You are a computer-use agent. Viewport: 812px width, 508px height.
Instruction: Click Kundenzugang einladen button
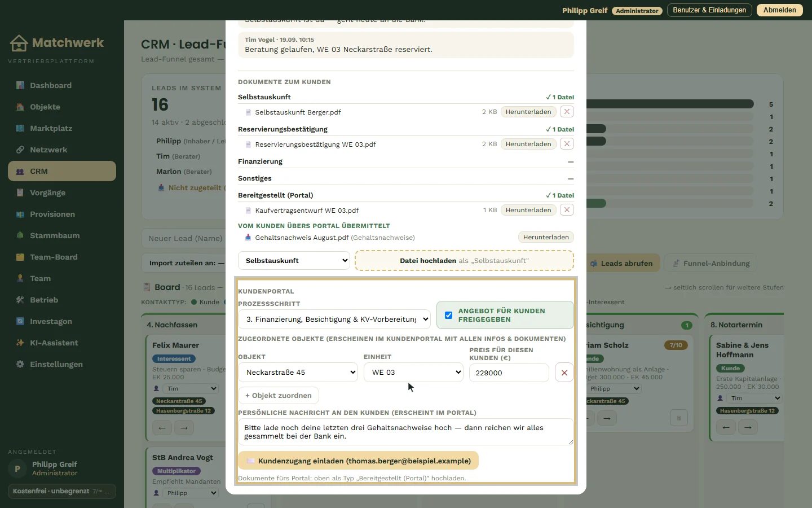tap(358, 461)
